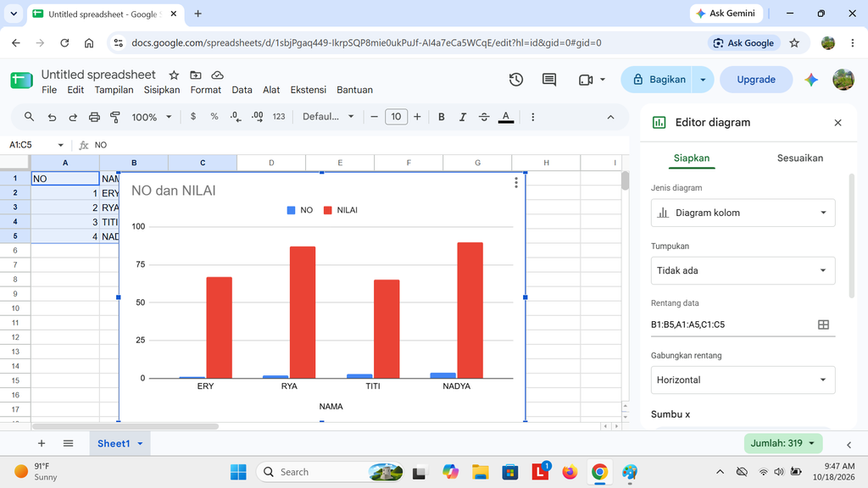The image size is (868, 488).
Task: Click the Bagikan share button
Action: [659, 80]
